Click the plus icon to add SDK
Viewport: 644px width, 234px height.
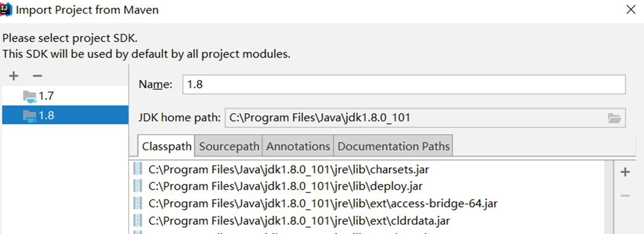pyautogui.click(x=14, y=76)
